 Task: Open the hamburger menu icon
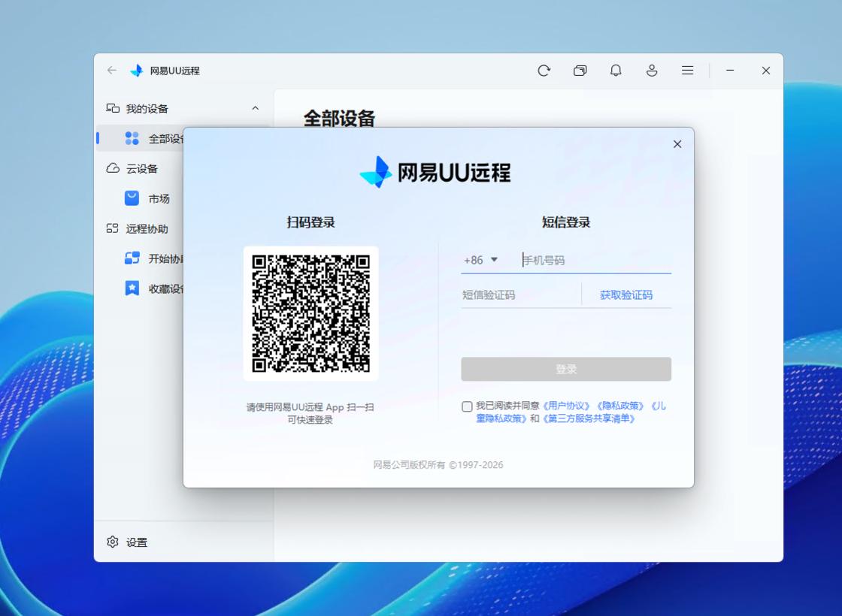[x=687, y=71]
